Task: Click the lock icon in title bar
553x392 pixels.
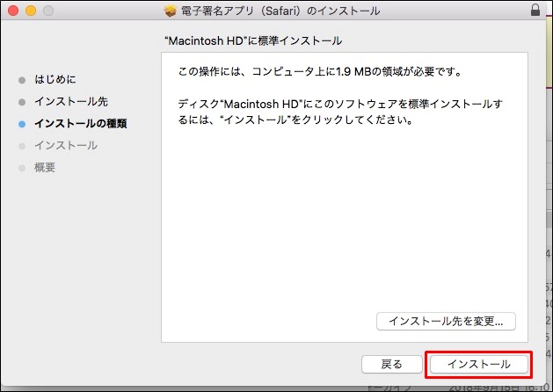Action: [x=535, y=10]
